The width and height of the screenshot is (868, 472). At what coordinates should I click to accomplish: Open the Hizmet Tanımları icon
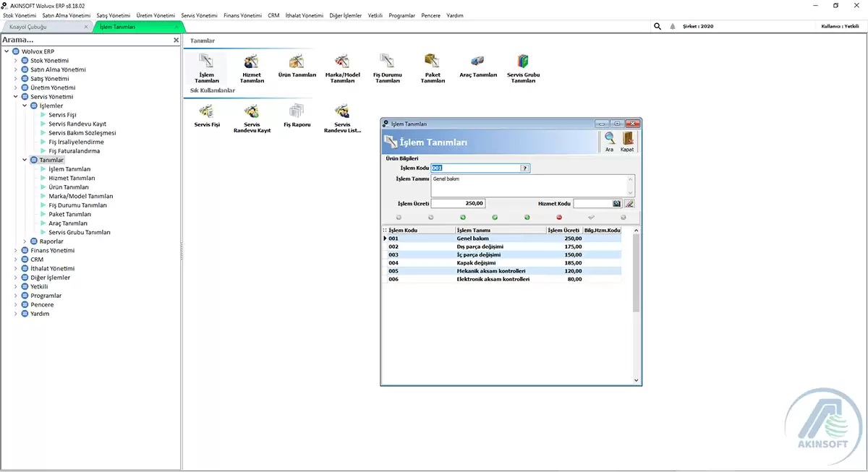tap(252, 63)
